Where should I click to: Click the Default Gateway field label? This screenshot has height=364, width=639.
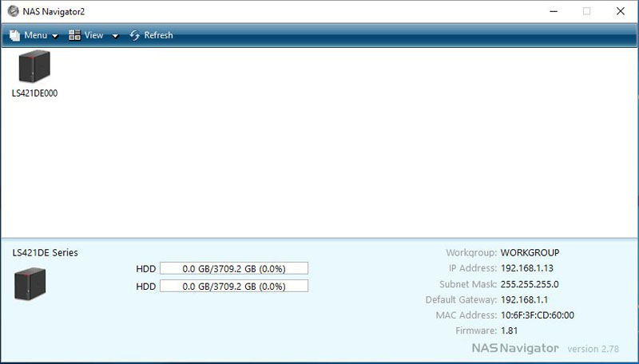[x=462, y=299]
